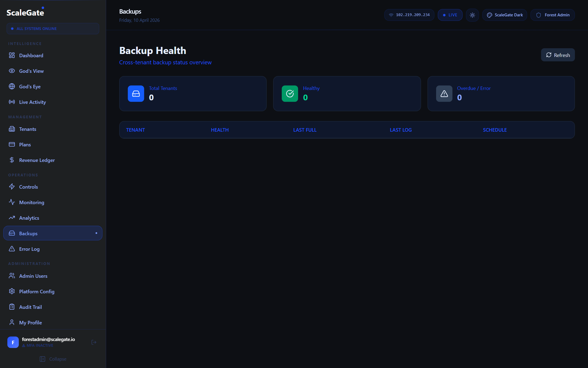Screen dimensions: 588x368
Task: Select the Dashboard icon in the sidebar
Action: (x=12, y=55)
